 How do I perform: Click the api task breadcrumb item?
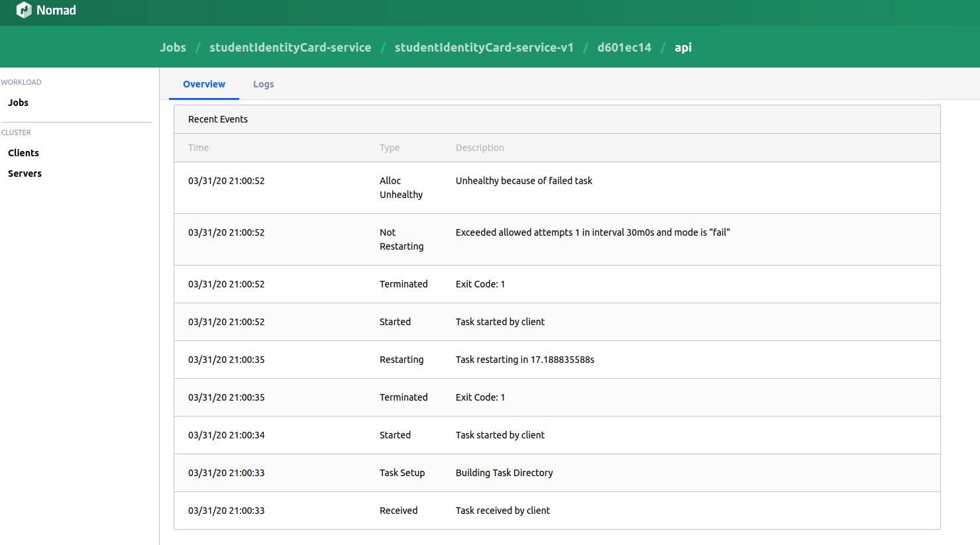click(683, 47)
